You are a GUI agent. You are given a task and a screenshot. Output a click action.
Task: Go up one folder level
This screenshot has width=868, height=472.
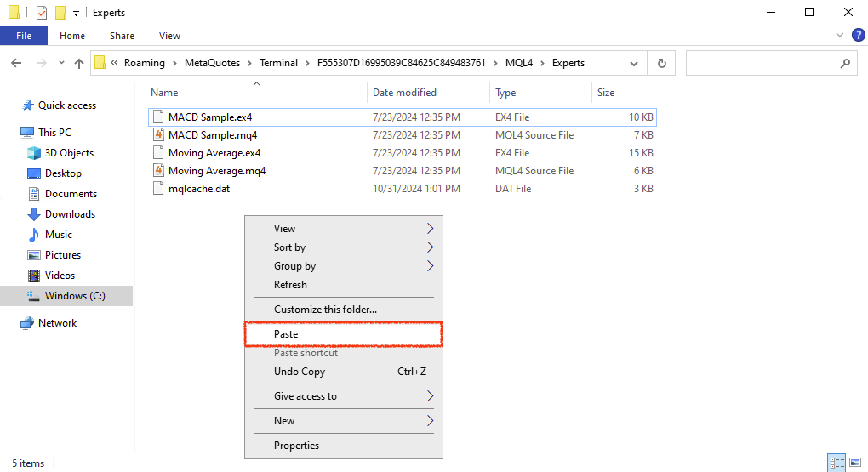(79, 63)
